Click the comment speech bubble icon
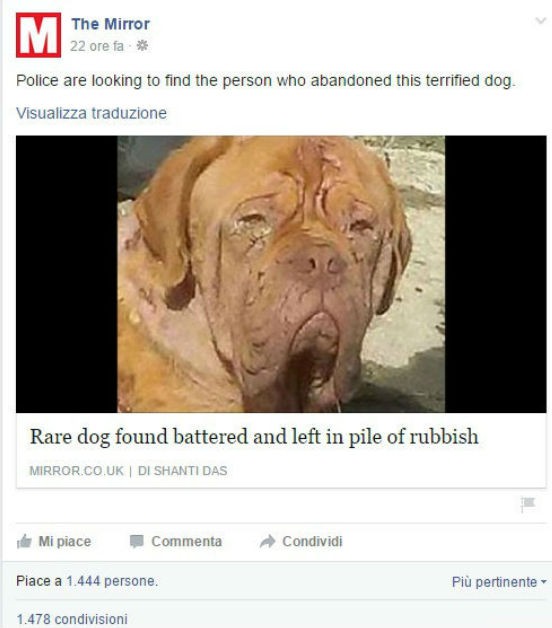This screenshot has width=552, height=628. pyautogui.click(x=137, y=541)
